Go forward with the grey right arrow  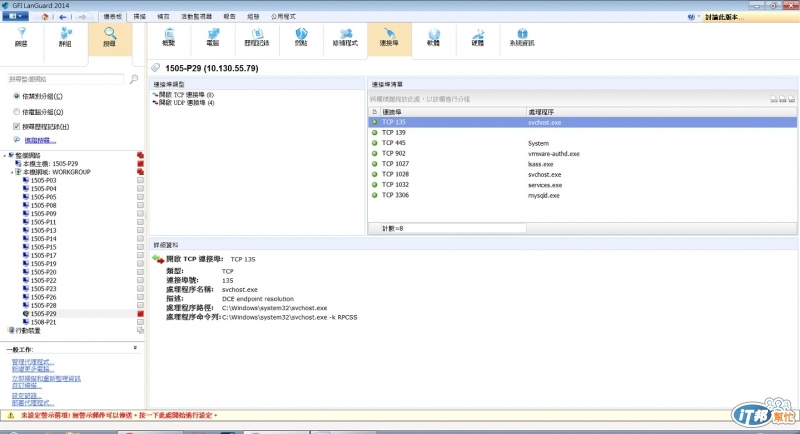click(82, 17)
